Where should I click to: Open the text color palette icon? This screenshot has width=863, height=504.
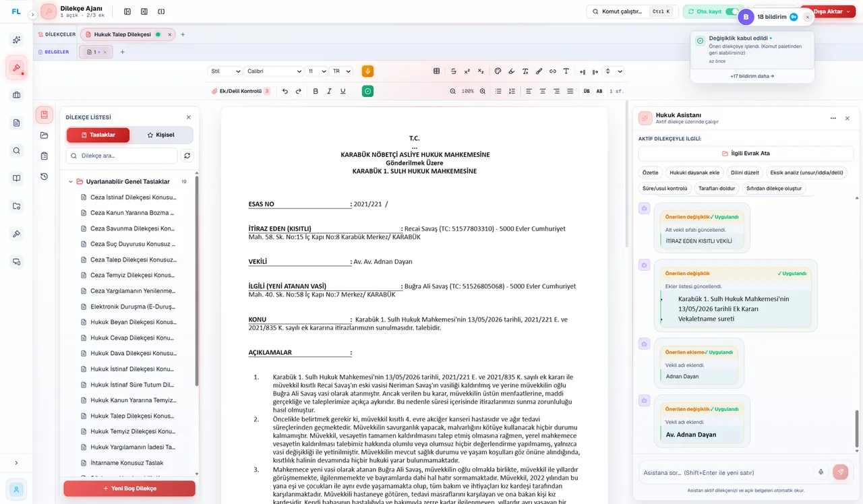498,71
